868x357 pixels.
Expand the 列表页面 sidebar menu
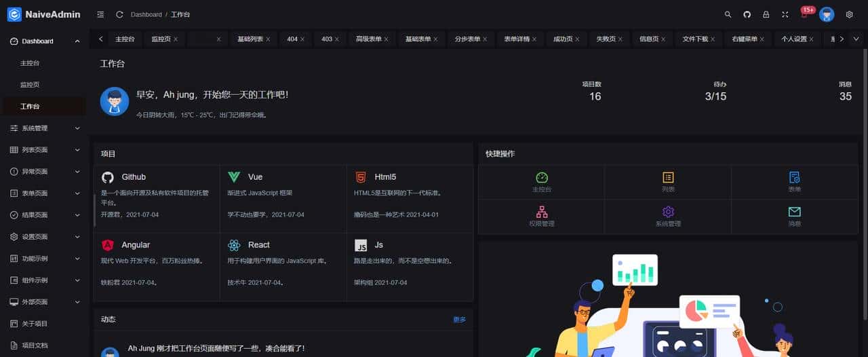click(44, 150)
